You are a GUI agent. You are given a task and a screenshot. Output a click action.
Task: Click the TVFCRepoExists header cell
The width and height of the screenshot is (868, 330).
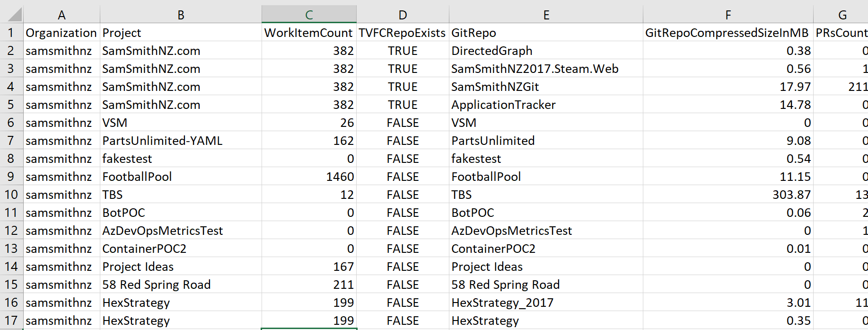click(x=403, y=33)
